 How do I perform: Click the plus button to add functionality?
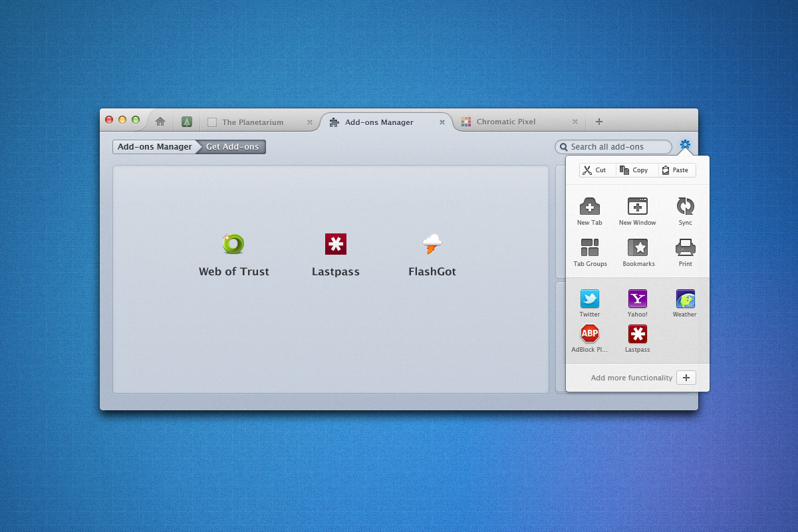pos(686,378)
